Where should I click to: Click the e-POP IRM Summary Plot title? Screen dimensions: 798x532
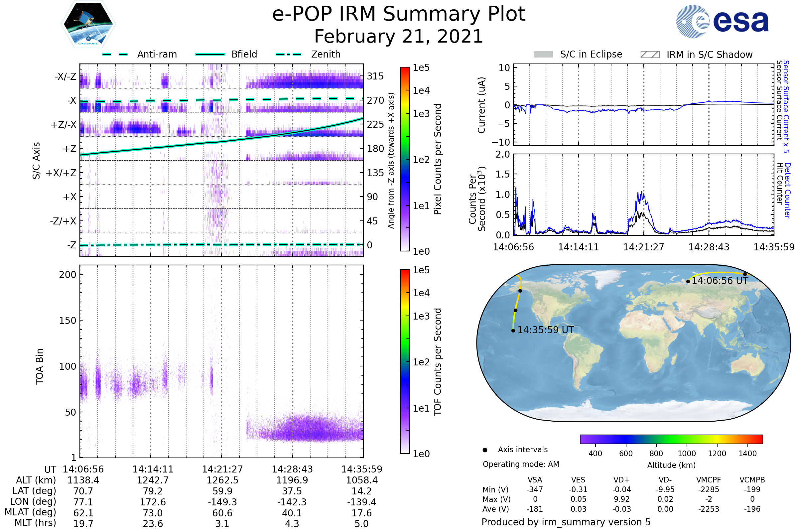[x=399, y=14]
